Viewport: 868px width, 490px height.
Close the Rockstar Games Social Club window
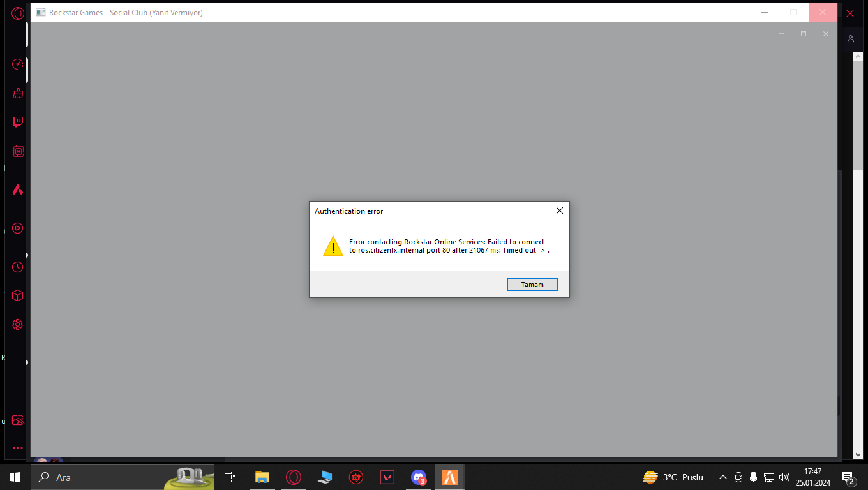[x=823, y=12]
